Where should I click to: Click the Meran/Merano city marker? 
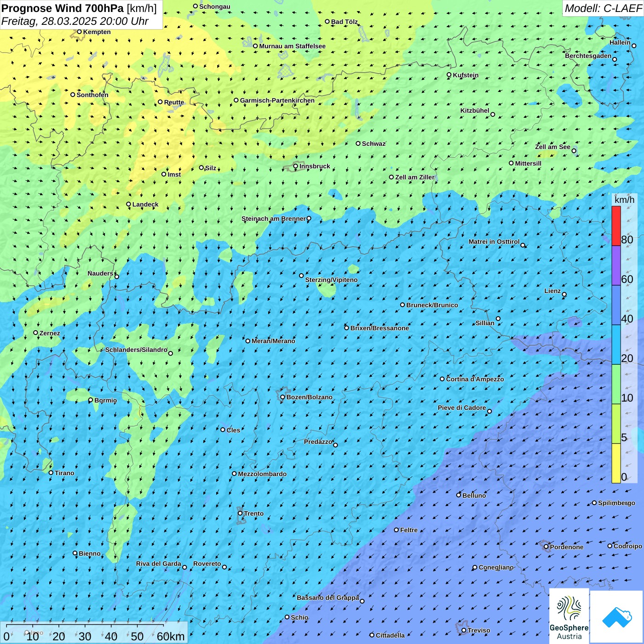248,341
